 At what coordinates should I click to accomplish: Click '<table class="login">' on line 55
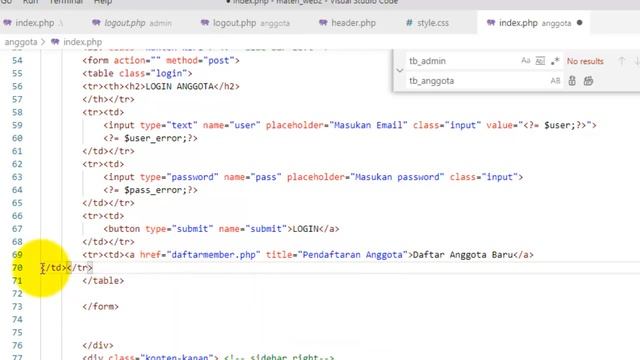click(x=137, y=73)
